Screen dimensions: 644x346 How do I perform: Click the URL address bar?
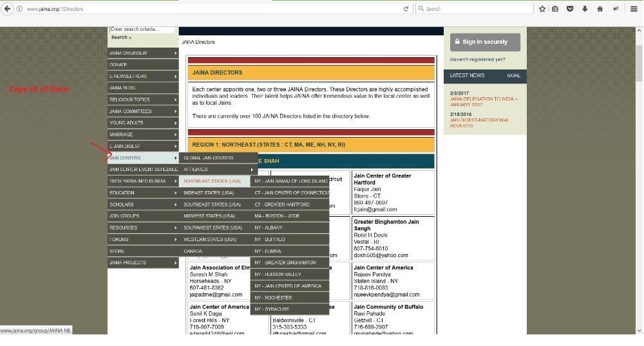tap(214, 8)
